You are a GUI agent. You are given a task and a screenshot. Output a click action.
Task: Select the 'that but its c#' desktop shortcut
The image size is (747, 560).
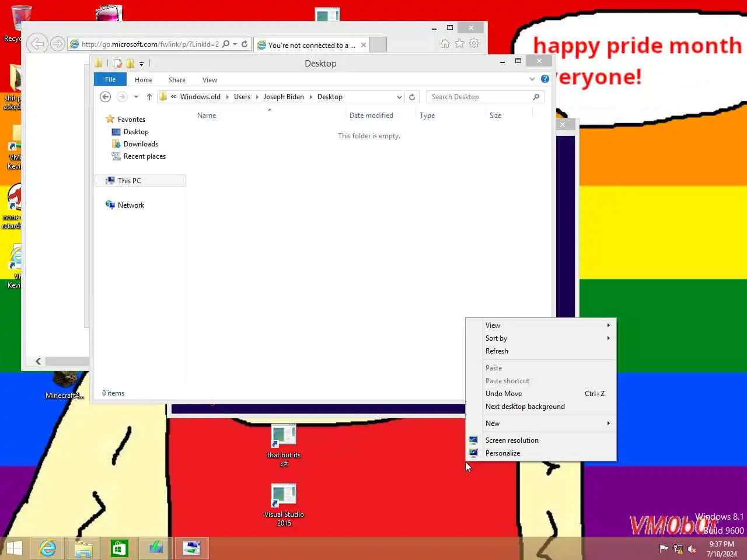(x=284, y=446)
